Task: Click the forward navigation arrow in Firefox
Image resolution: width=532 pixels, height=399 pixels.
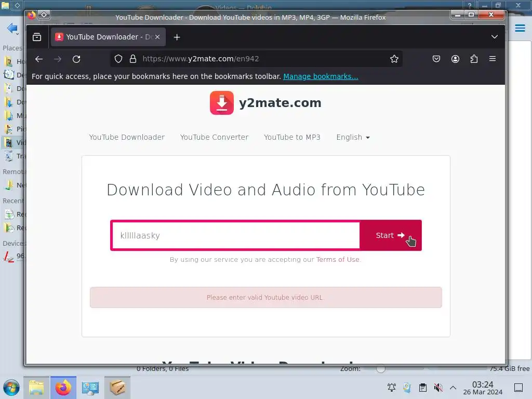Action: click(x=58, y=59)
